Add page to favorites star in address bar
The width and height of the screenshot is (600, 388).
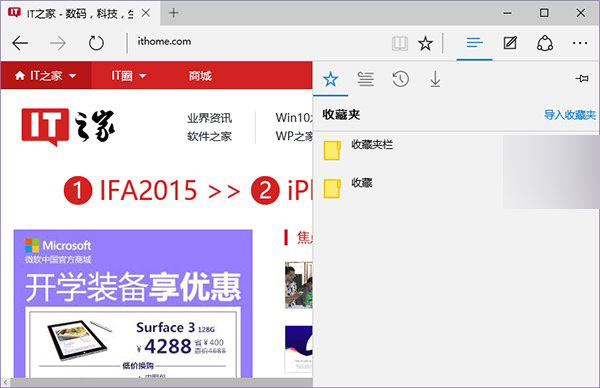pos(425,43)
